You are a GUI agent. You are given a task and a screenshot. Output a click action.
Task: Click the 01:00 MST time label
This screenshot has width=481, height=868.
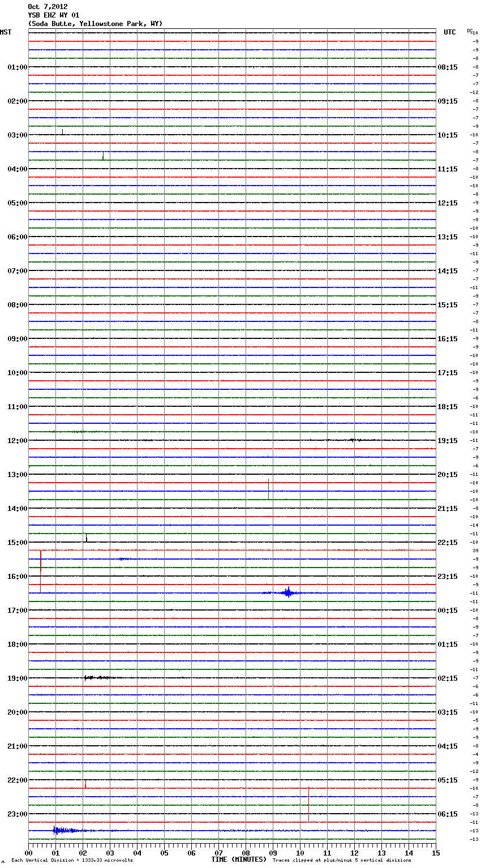[x=18, y=67]
